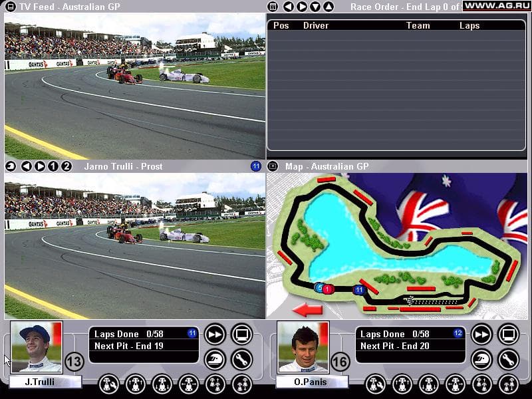532x399 pixels.
Task: Fast-forward race in Panis's panel
Action: pyautogui.click(x=481, y=334)
